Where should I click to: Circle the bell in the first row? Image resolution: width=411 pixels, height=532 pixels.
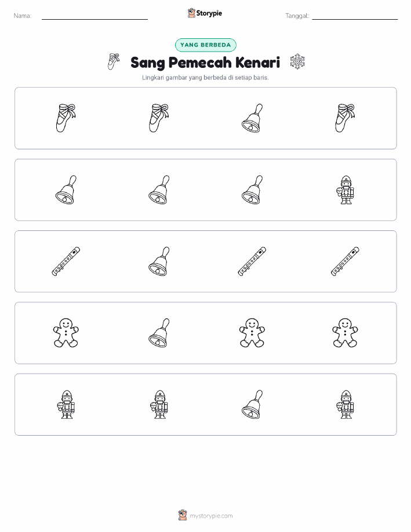[x=252, y=118]
